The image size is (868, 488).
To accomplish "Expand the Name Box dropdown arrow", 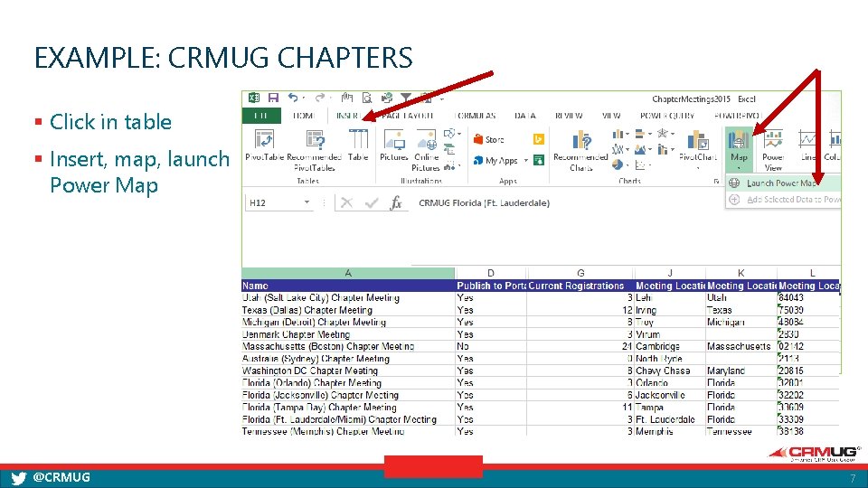I will 307,202.
